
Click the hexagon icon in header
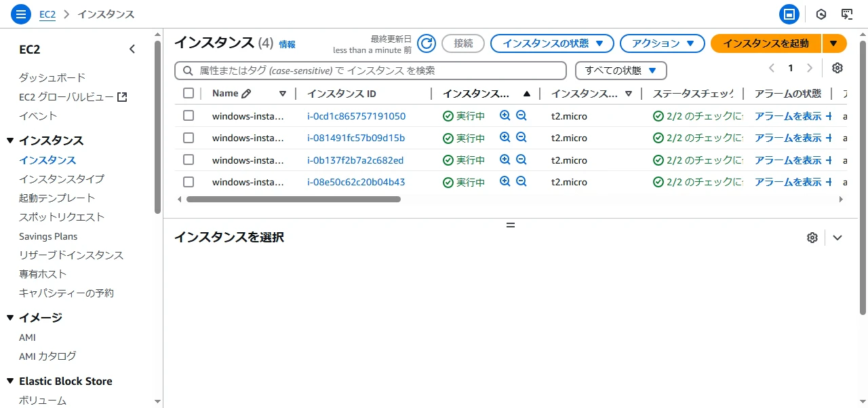[x=821, y=14]
